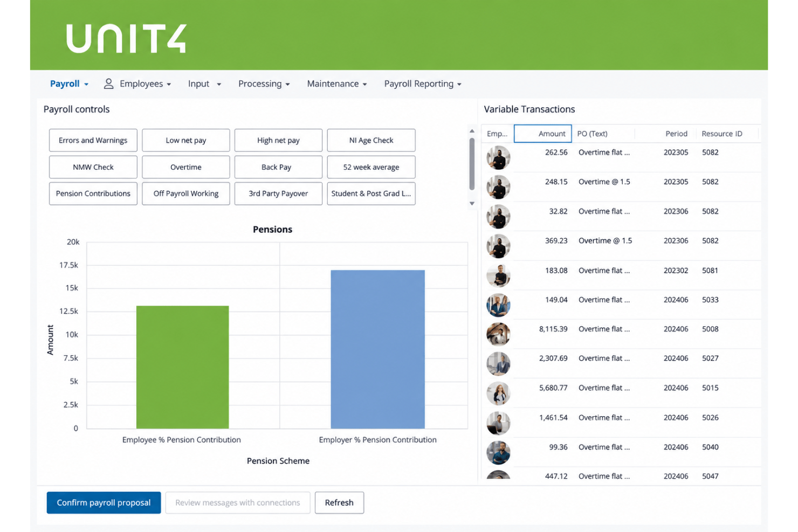Open the Input dropdown
This screenshot has height=532, width=798.
[x=204, y=84]
